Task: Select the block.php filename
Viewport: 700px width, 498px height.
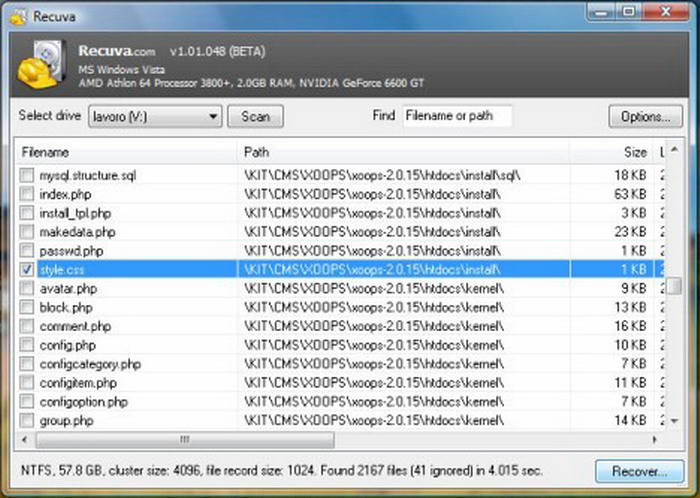Action: pos(66,307)
